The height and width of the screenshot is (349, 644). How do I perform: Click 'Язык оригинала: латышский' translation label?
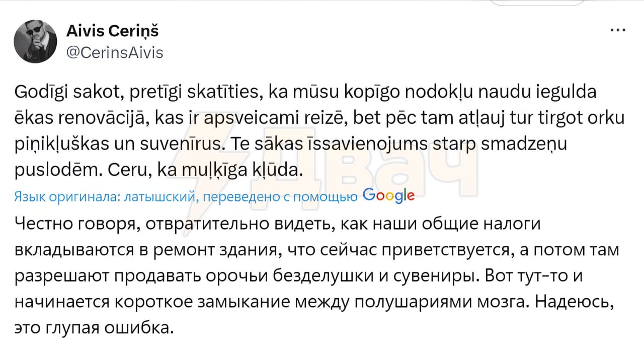(x=108, y=196)
